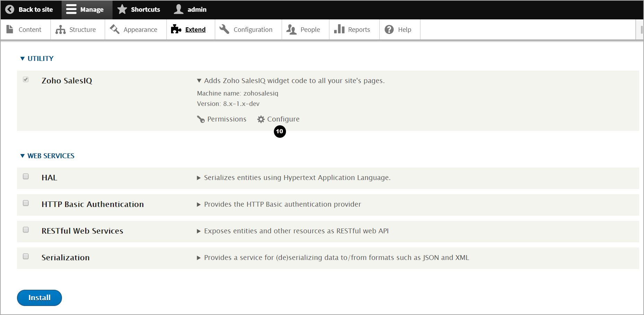Click the Help question mark icon
Viewport: 644px width, 315px height.
tap(389, 30)
